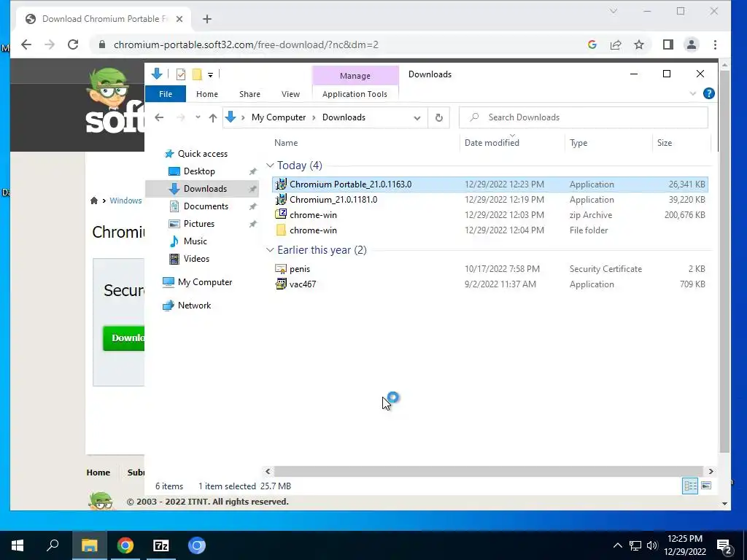Image resolution: width=747 pixels, height=560 pixels.
Task: Open Chromium blue icon on taskbar
Action: (197, 545)
